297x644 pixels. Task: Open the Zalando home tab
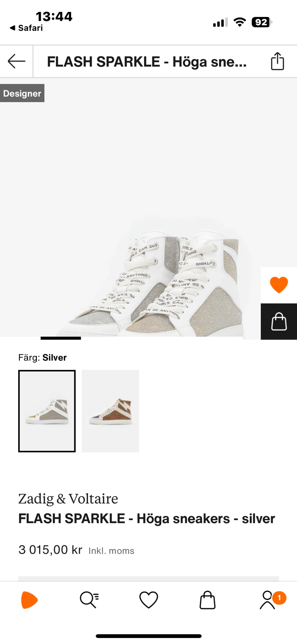tap(29, 600)
